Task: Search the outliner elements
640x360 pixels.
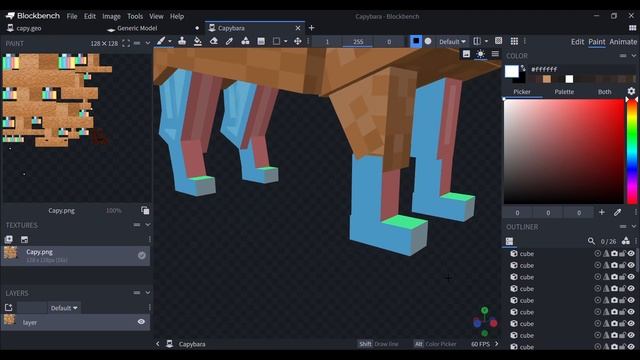Action: [591, 241]
